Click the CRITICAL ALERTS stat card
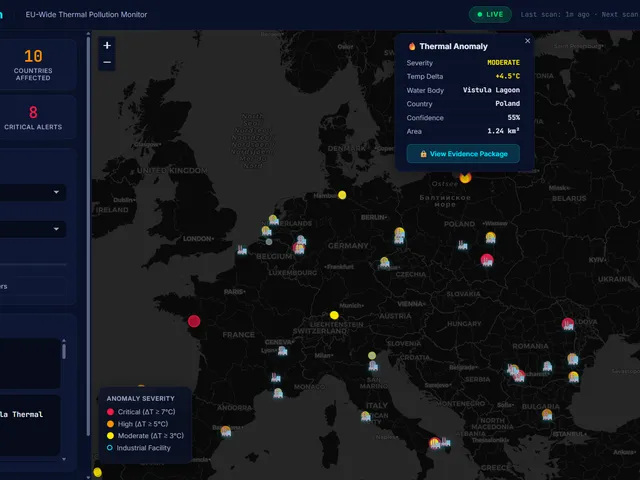This screenshot has height=480, width=640. [x=37, y=118]
